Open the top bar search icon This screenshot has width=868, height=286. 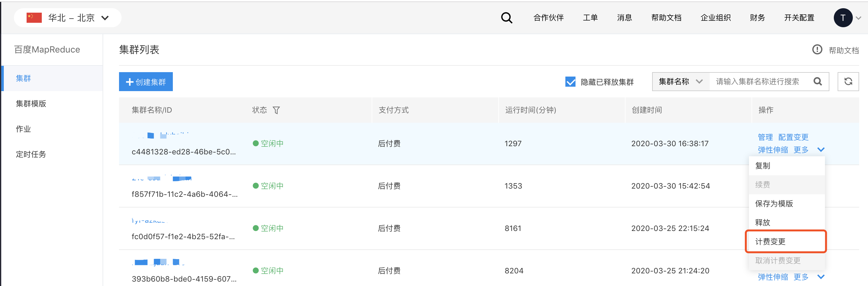coord(506,18)
